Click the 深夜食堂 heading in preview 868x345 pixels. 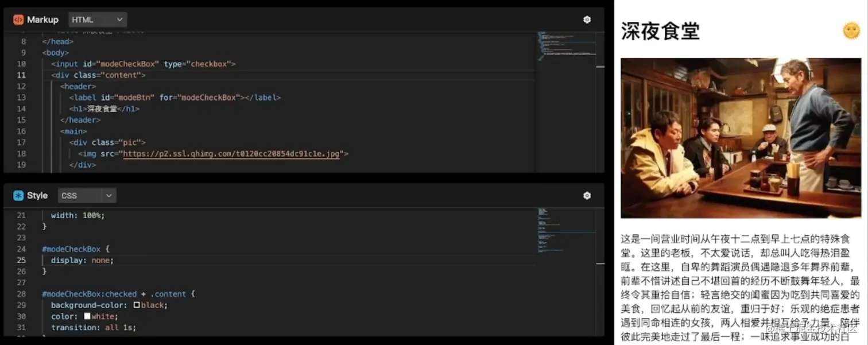(660, 31)
